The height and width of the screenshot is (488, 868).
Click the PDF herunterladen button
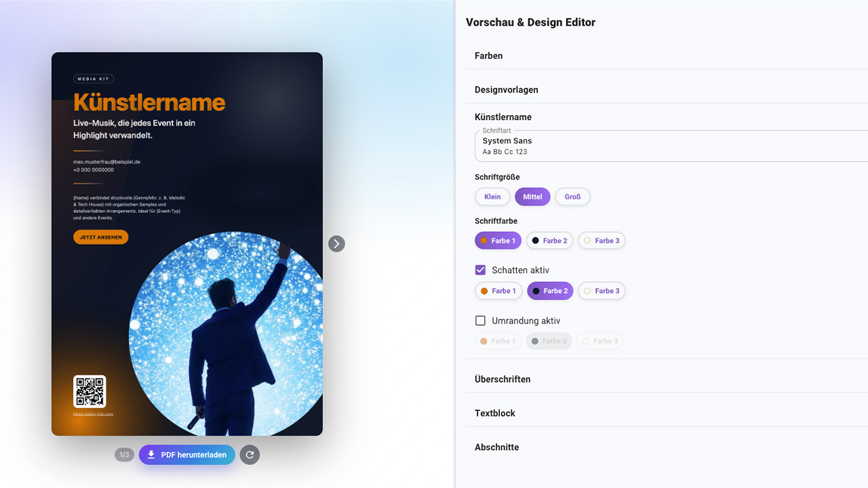pyautogui.click(x=187, y=455)
